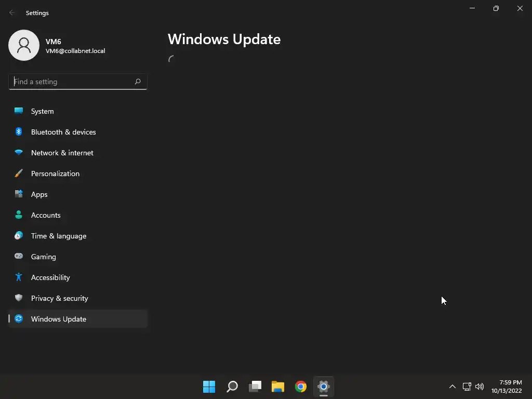Open Time & language settings
This screenshot has width=532, height=399.
(x=78, y=236)
